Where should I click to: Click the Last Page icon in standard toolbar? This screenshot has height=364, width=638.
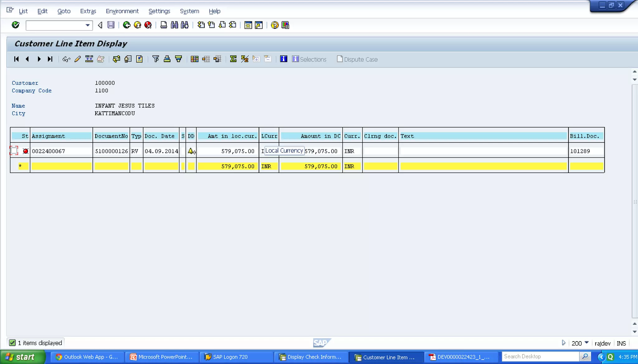point(233,25)
